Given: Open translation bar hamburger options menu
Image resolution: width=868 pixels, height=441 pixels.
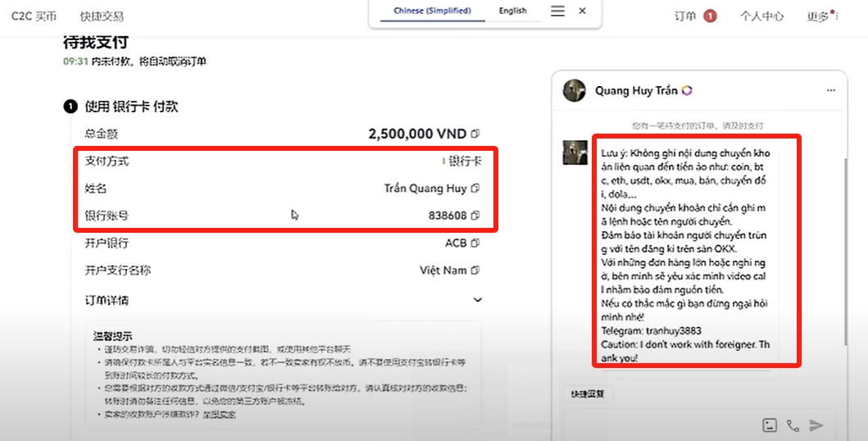Looking at the screenshot, I should (557, 11).
